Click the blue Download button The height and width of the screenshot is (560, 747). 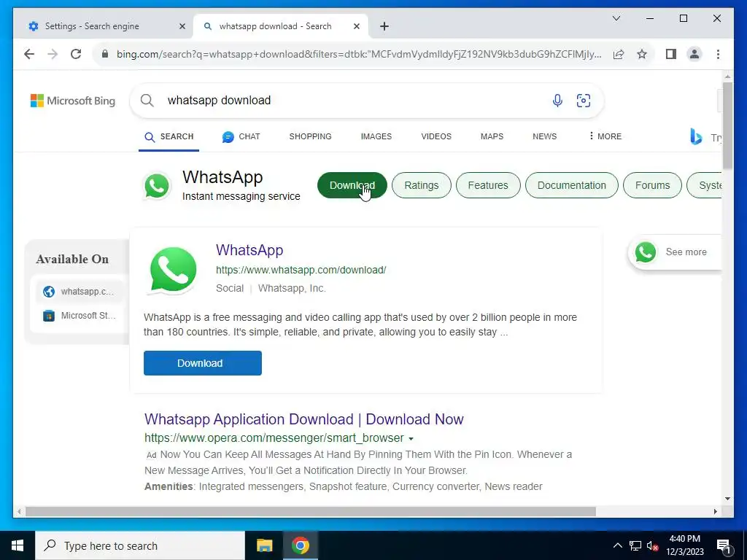pyautogui.click(x=203, y=363)
